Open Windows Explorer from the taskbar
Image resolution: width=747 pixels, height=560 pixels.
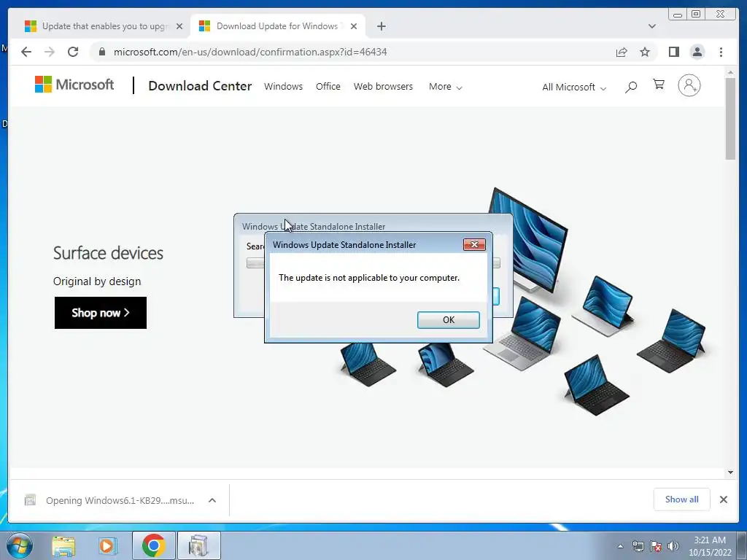pos(63,545)
